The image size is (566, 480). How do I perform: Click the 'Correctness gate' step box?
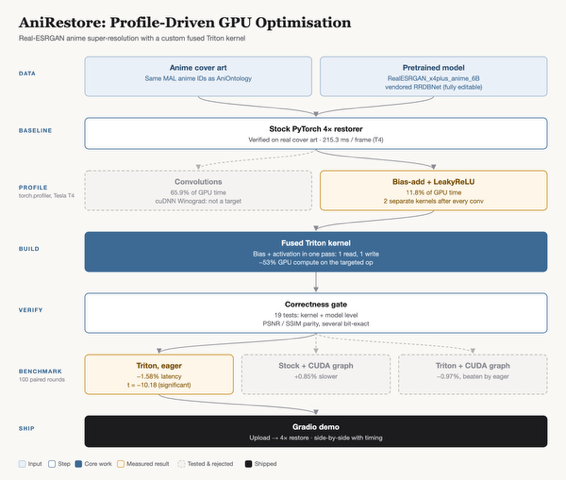click(316, 313)
